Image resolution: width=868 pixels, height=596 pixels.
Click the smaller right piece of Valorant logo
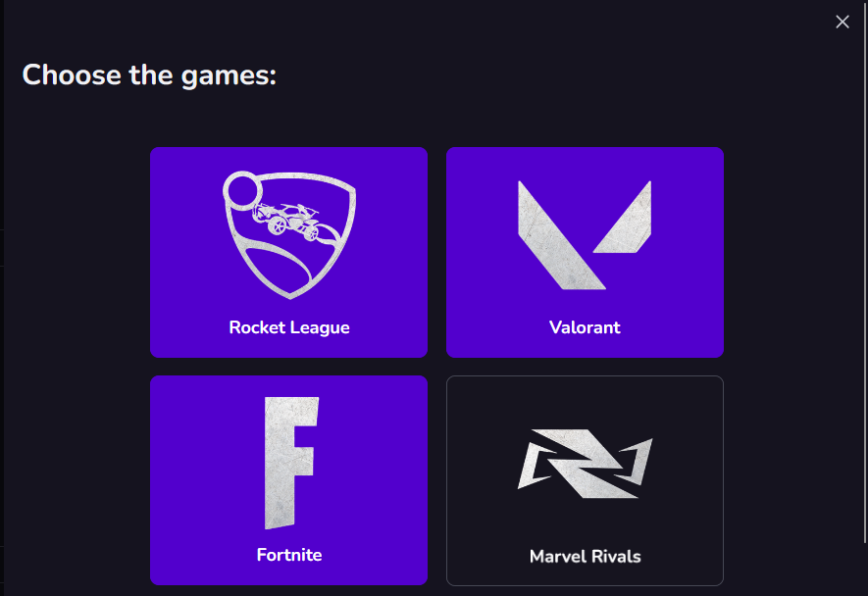tap(622, 217)
